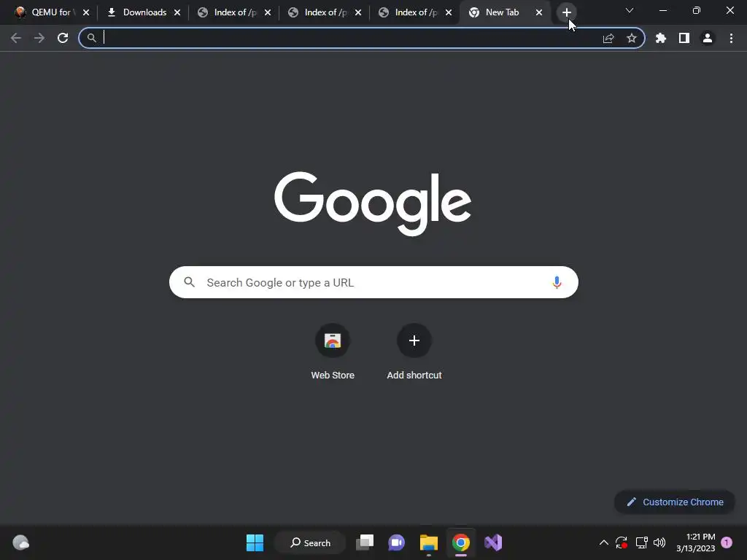Click the sync update tray icon
The width and height of the screenshot is (747, 560).
[622, 542]
